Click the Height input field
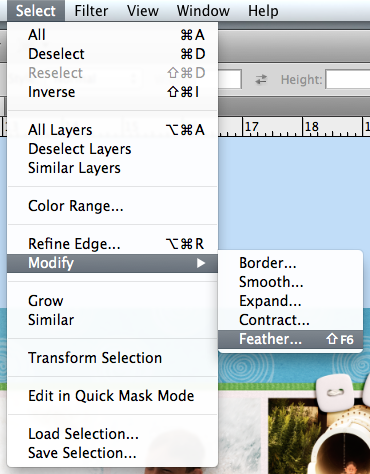This screenshot has height=474, width=370. (348, 79)
